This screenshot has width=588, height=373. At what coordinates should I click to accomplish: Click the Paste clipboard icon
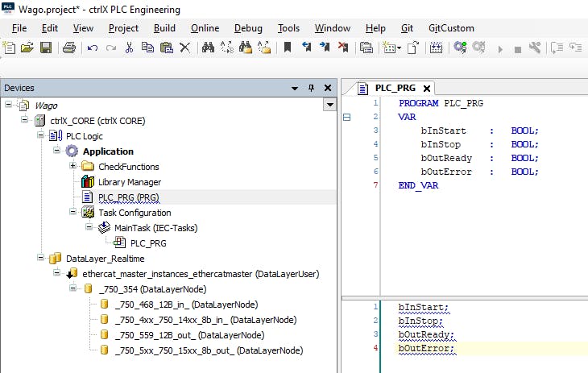[x=166, y=48]
